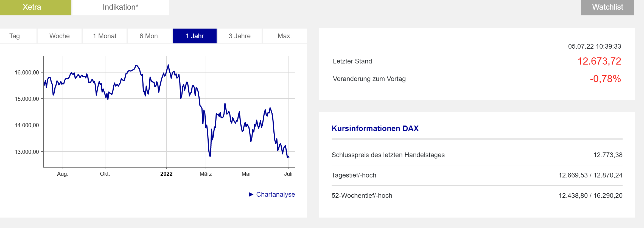Click the -0,78% change value
The image size is (644, 228).
click(605, 79)
